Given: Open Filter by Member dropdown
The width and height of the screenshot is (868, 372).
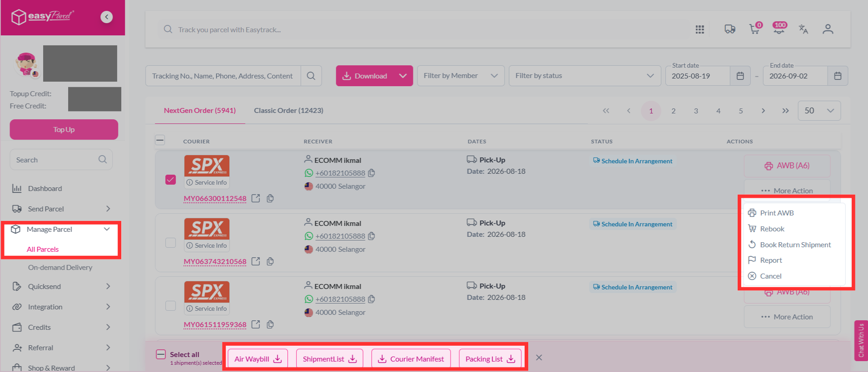Looking at the screenshot, I should pos(461,76).
